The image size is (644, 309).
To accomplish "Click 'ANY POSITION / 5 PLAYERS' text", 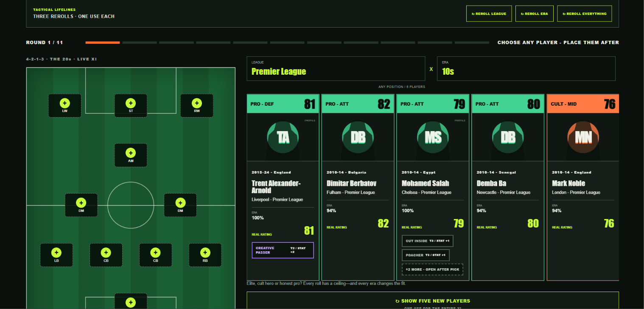I will click(402, 87).
